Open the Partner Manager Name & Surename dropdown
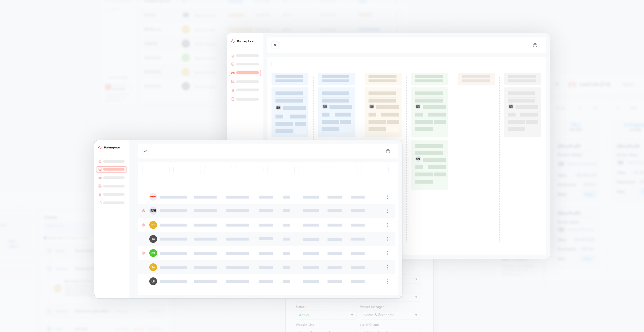 390,315
